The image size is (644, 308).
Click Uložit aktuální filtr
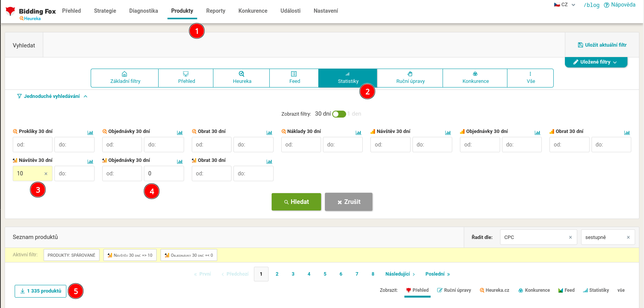click(x=602, y=45)
